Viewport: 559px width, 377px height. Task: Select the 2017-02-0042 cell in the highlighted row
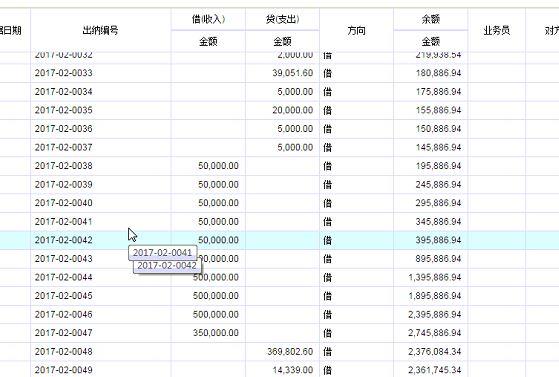pyautogui.click(x=63, y=240)
